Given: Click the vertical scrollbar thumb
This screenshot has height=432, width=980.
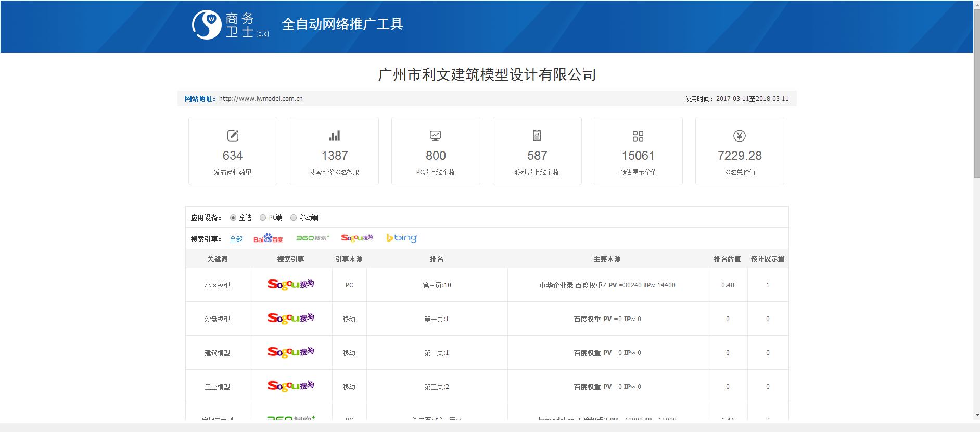Looking at the screenshot, I should [x=977, y=94].
